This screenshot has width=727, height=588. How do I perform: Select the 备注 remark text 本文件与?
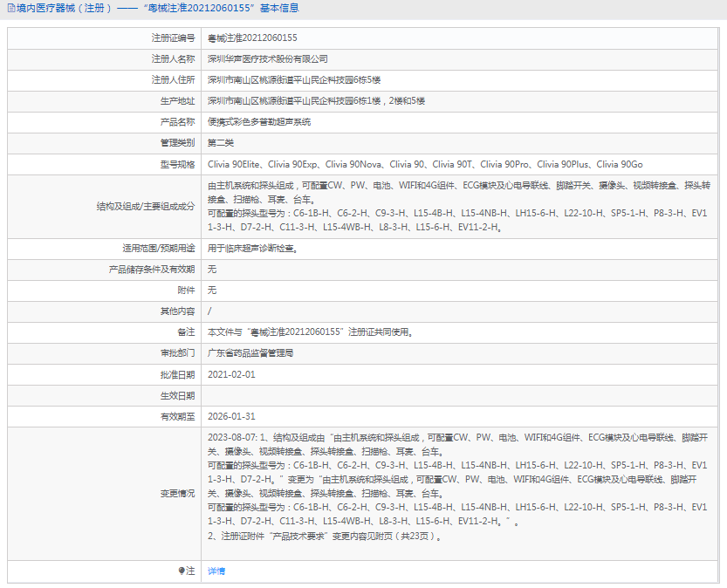click(x=310, y=332)
